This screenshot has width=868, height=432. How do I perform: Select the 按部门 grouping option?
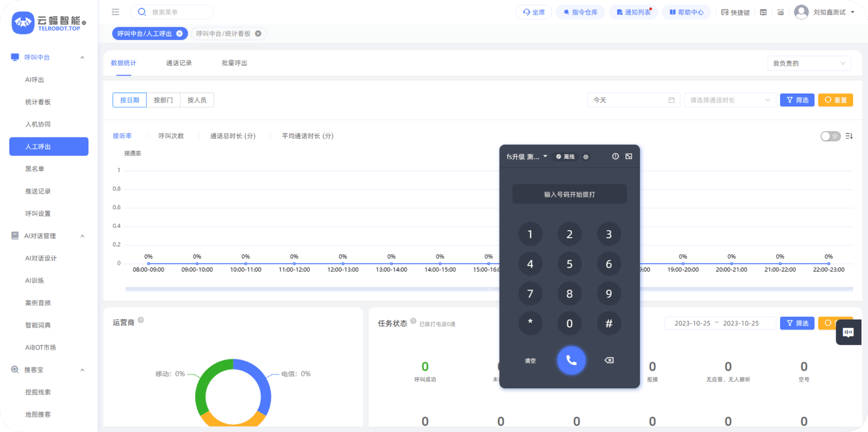coord(163,100)
